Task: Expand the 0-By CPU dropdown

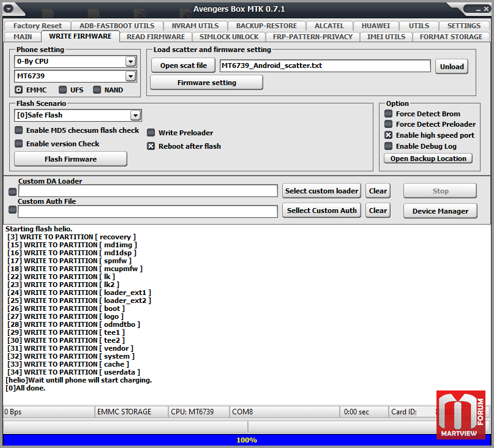Action: tap(130, 61)
